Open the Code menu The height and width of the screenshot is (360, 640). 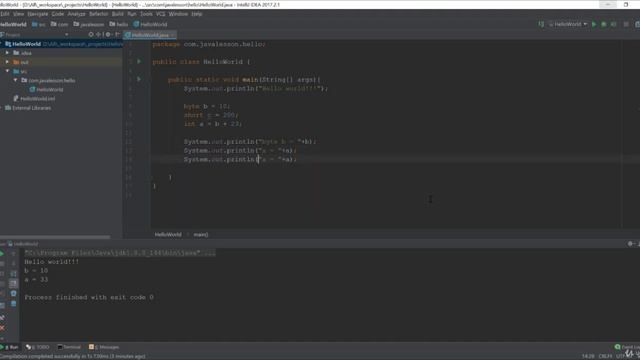pyautogui.click(x=58, y=14)
